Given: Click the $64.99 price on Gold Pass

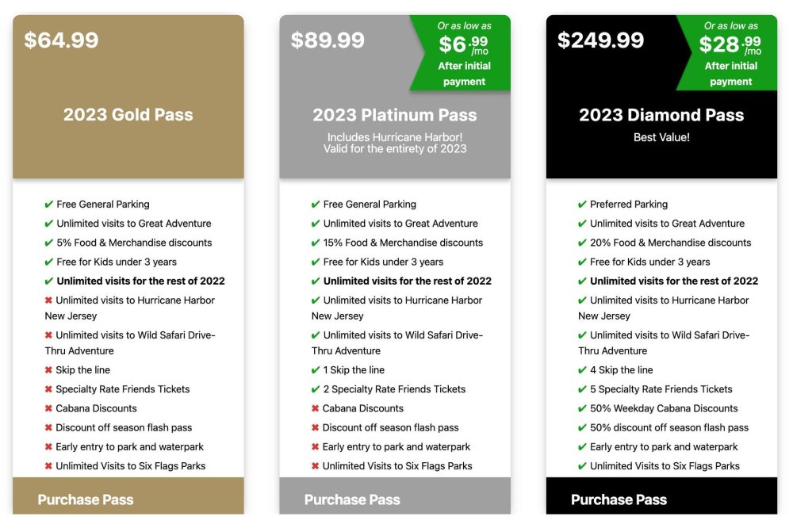Looking at the screenshot, I should click(61, 40).
